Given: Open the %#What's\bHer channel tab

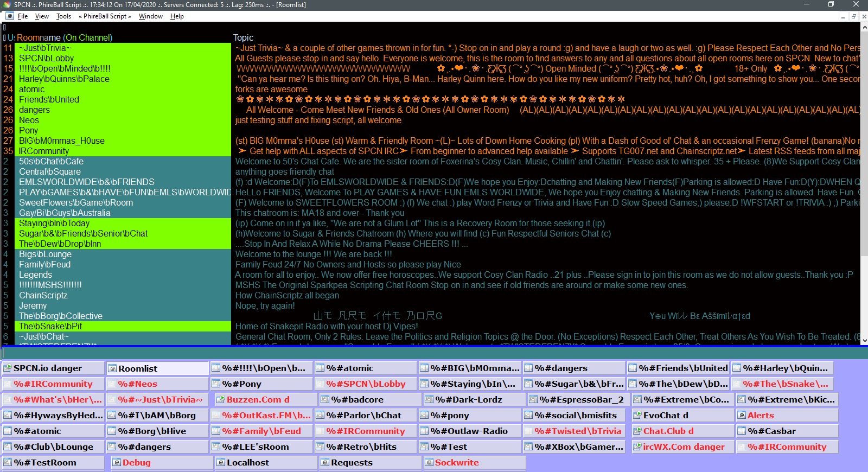Looking at the screenshot, I should pyautogui.click(x=53, y=400).
